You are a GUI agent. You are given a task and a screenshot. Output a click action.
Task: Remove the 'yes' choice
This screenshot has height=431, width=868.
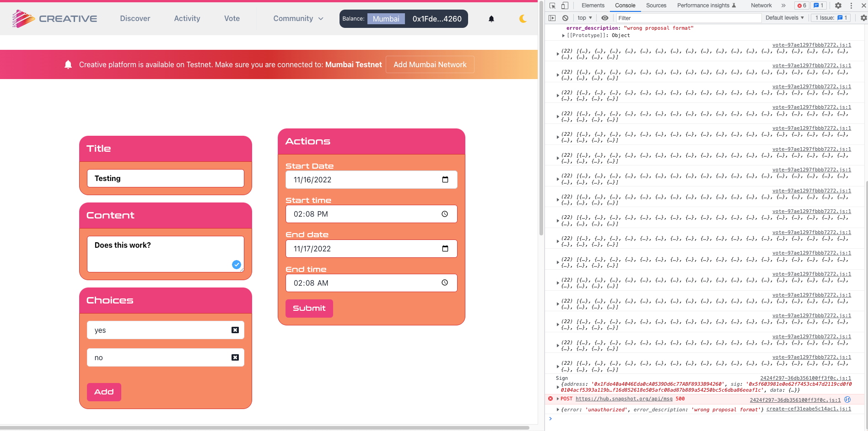[x=235, y=330]
